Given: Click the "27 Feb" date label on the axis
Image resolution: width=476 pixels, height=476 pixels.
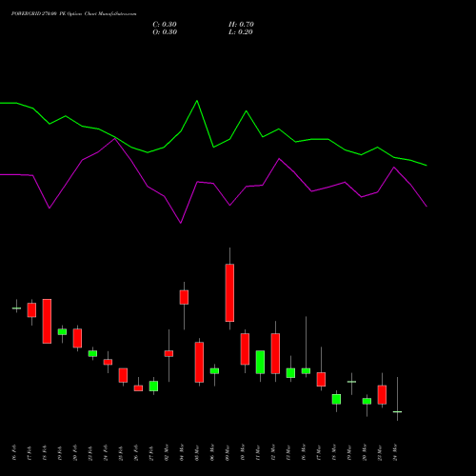Looking at the screenshot, I should (151, 452).
